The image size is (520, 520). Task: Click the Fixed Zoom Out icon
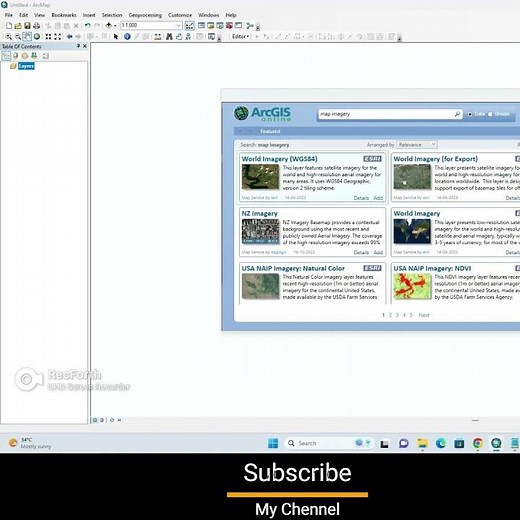[x=58, y=37]
